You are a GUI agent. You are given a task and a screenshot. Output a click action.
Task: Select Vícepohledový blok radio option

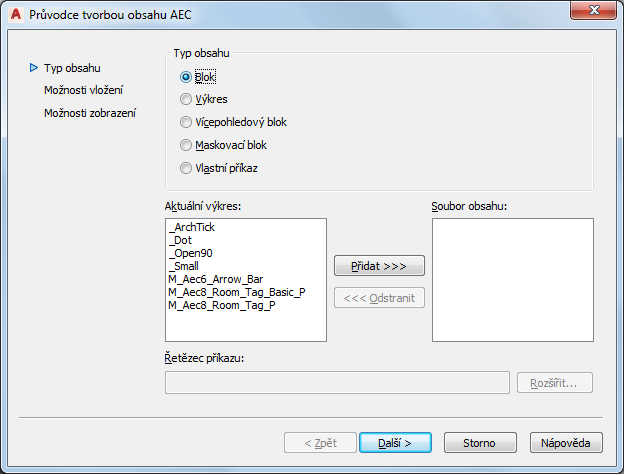point(185,122)
